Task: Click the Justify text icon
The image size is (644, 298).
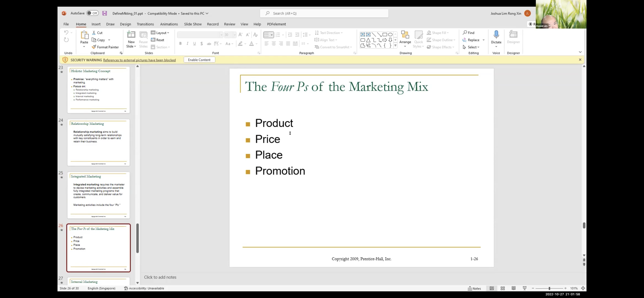Action: [x=288, y=44]
